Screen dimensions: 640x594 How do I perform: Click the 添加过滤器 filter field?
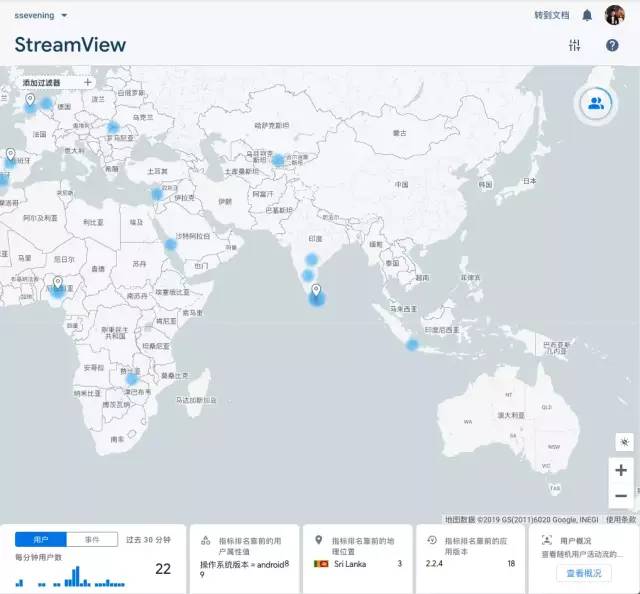(56, 82)
